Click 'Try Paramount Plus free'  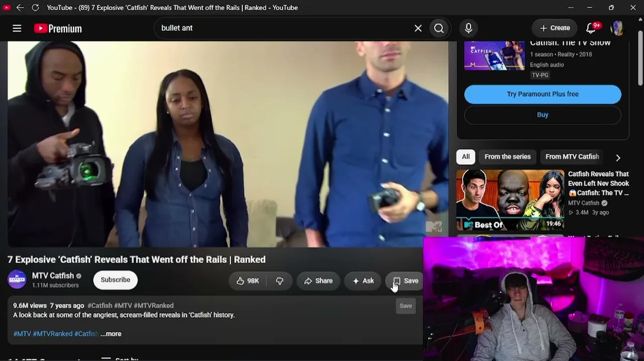click(x=543, y=94)
